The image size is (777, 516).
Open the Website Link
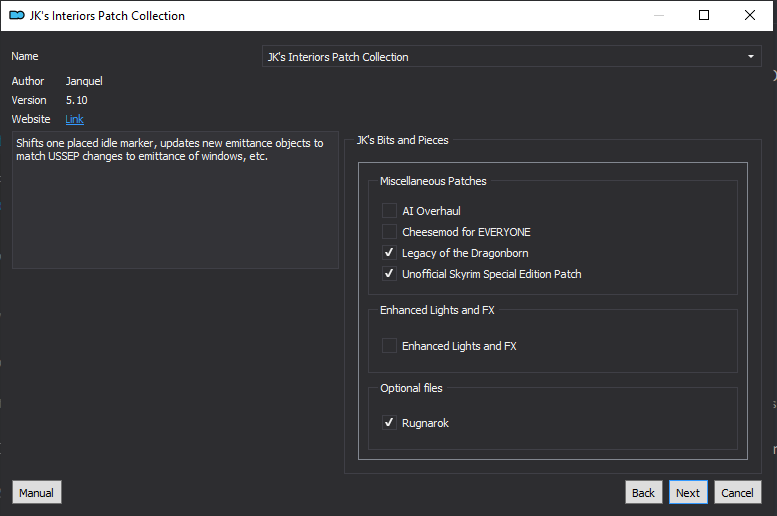pyautogui.click(x=74, y=119)
